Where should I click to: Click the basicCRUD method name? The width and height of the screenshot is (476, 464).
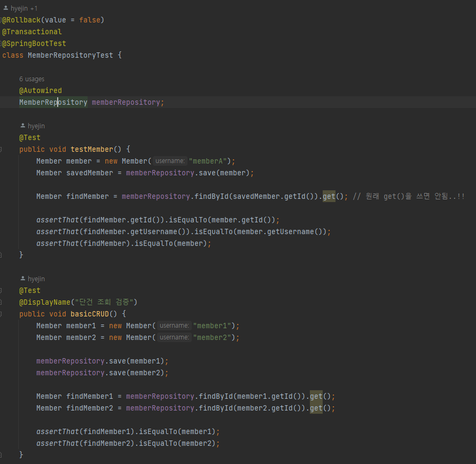pos(90,314)
